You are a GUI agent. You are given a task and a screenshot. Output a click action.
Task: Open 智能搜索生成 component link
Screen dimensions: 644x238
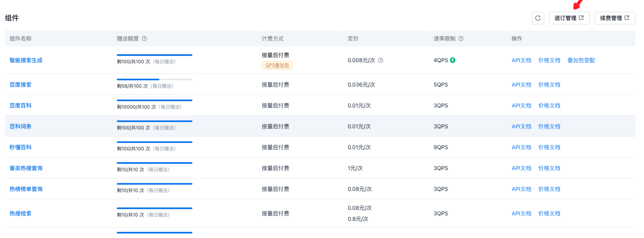pyautogui.click(x=26, y=60)
